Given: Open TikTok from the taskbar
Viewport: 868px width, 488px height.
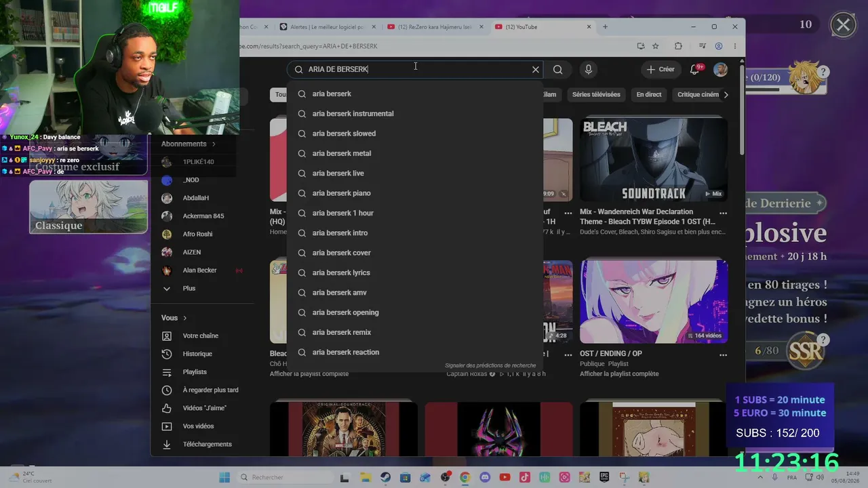Looking at the screenshot, I should (x=524, y=477).
